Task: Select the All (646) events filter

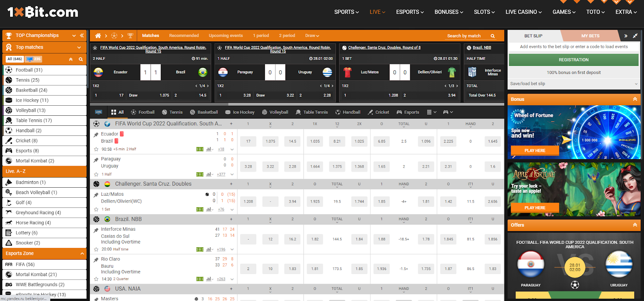Action: (x=15, y=59)
